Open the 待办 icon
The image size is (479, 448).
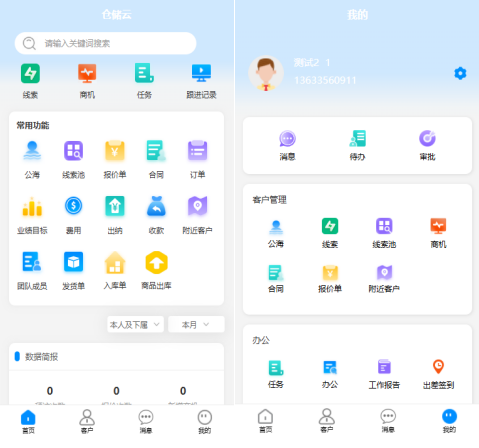tap(357, 138)
